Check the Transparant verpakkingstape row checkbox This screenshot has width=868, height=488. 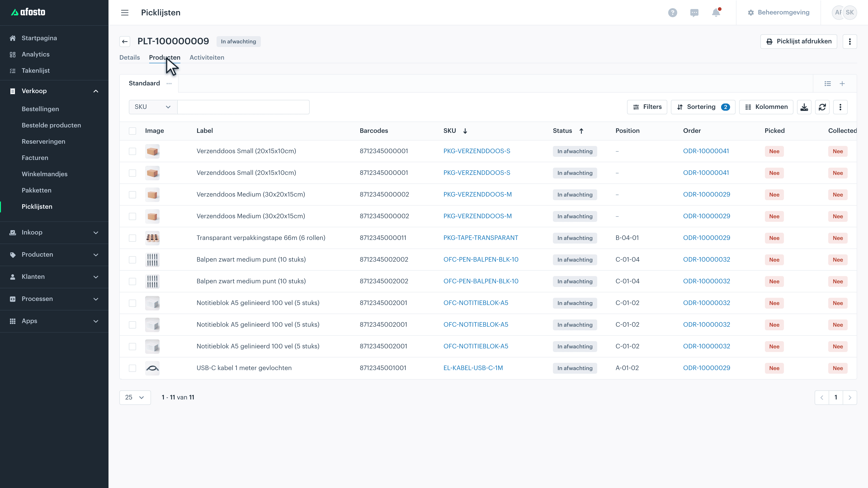click(x=132, y=238)
